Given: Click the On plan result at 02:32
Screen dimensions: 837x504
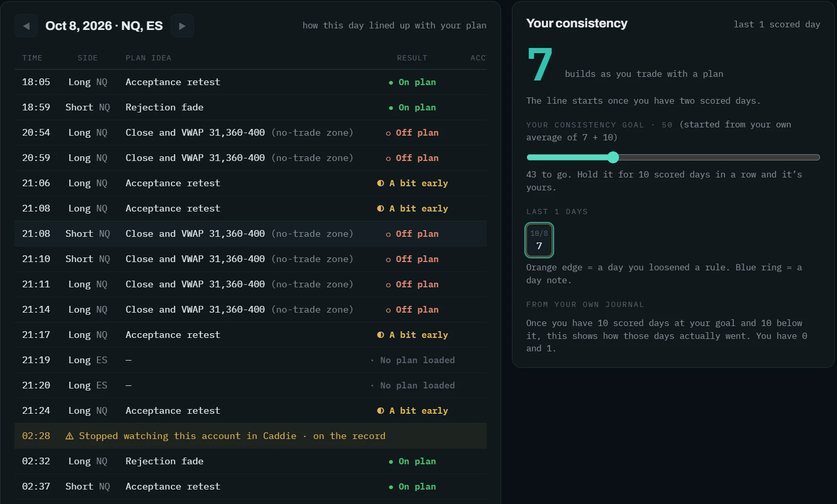Looking at the screenshot, I should click(412, 461).
